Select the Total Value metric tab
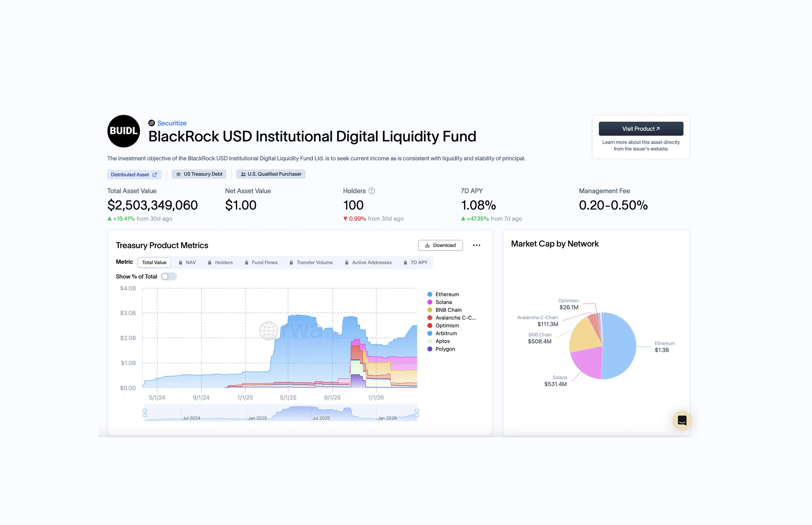Screen dimensions: 812x525 [x=154, y=263]
